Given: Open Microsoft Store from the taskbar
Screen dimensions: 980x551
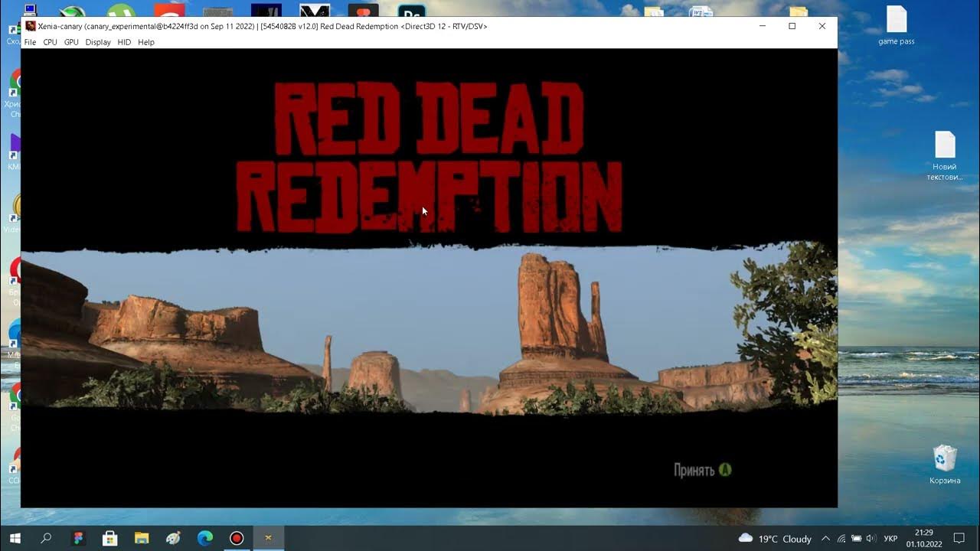Looking at the screenshot, I should (x=109, y=538).
